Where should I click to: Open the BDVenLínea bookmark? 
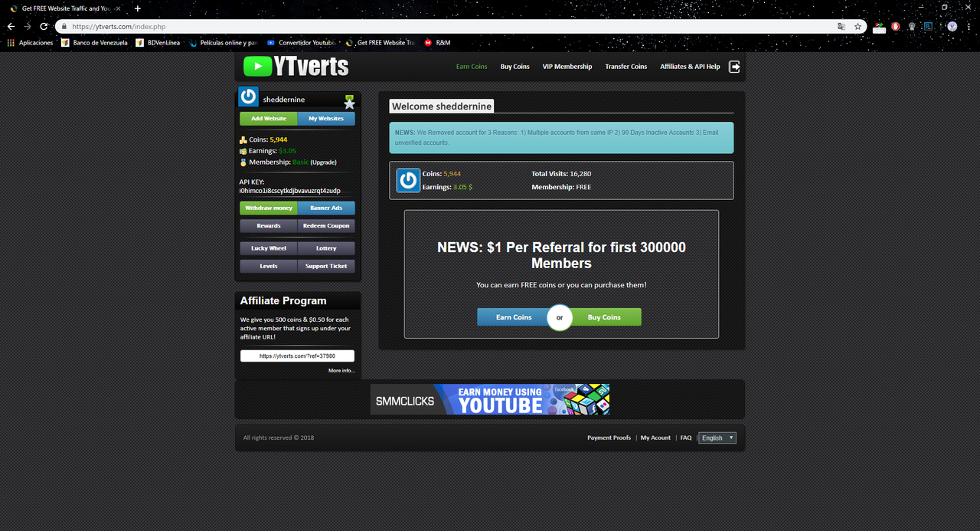[x=158, y=43]
